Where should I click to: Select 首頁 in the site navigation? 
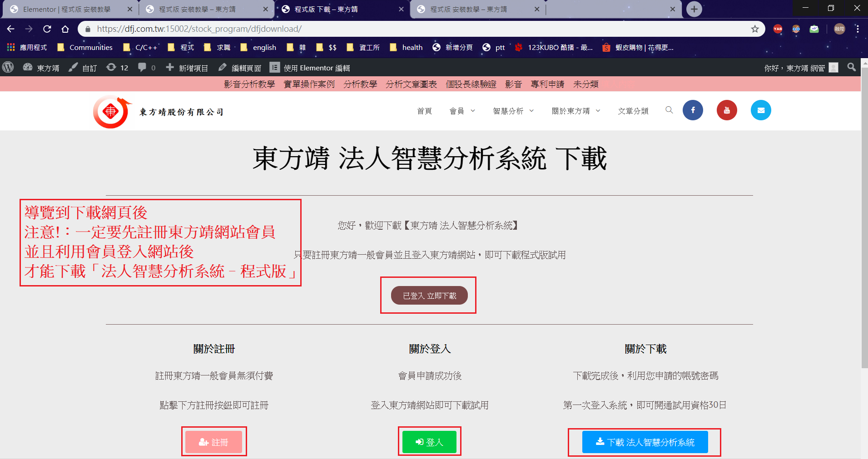tap(424, 111)
